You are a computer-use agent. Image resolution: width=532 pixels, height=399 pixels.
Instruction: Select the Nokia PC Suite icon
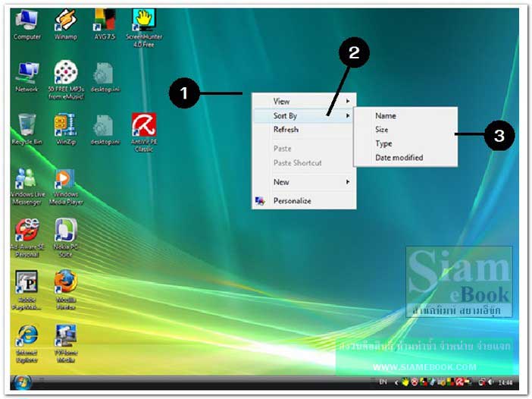tap(66, 238)
